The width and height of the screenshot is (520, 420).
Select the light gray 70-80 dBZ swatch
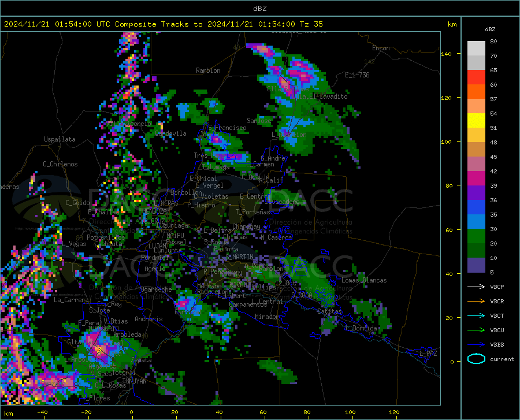click(476, 49)
